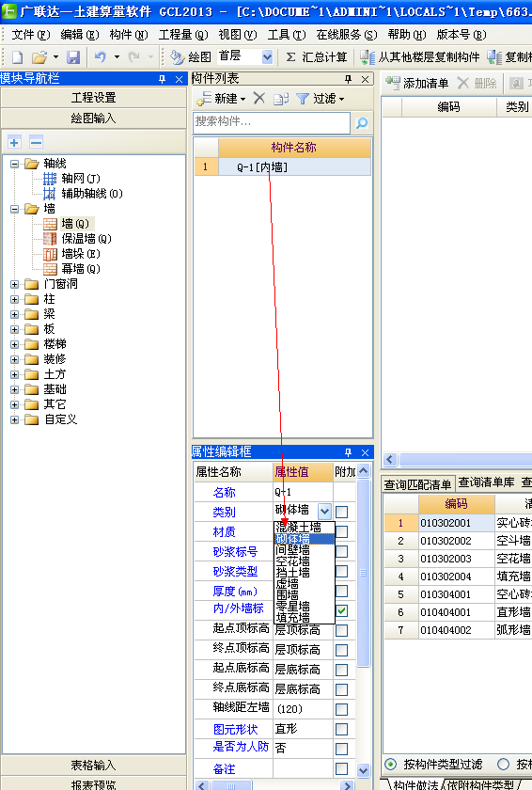The width and height of the screenshot is (532, 790).
Task: Toggle the 终点顶标高 row checkbox
Action: (x=342, y=650)
